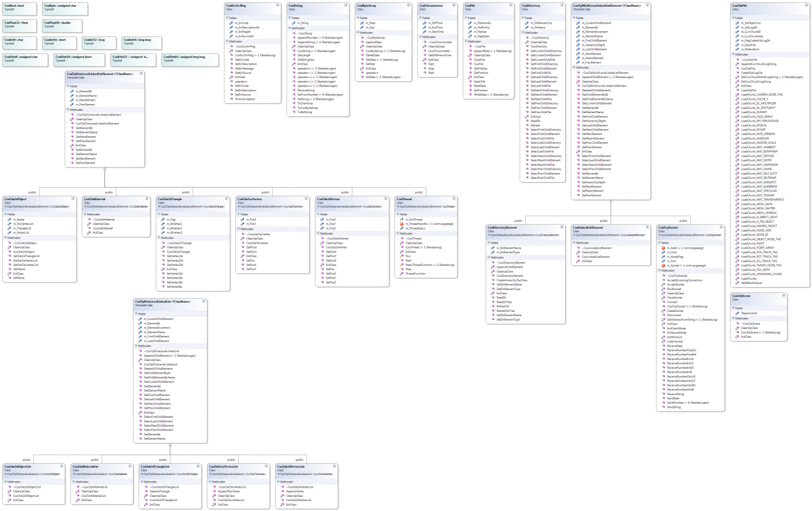Click method icon beside ToStdString
This screenshot has height=511, width=812.
pyautogui.click(x=294, y=112)
